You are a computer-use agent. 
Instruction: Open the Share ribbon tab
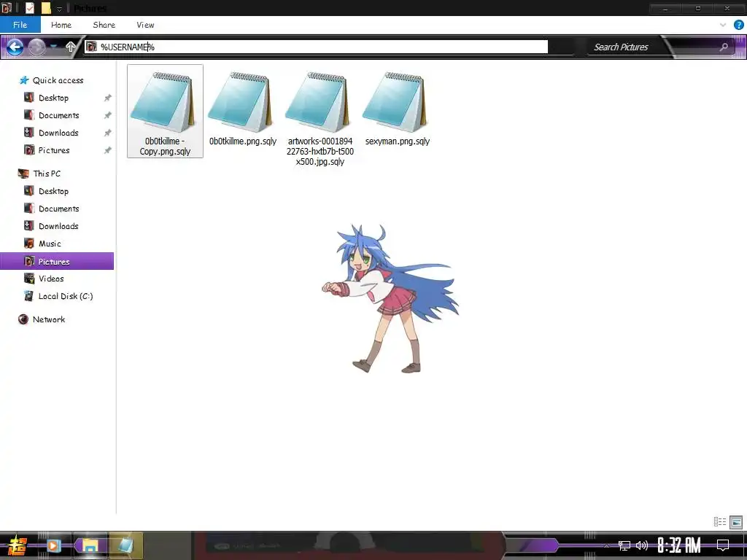click(104, 25)
